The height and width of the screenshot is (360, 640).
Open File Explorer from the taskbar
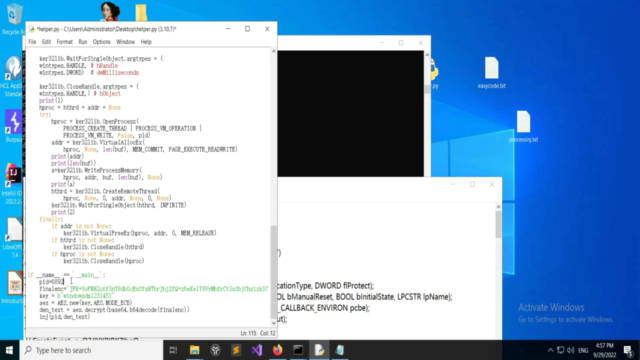click(x=194, y=350)
